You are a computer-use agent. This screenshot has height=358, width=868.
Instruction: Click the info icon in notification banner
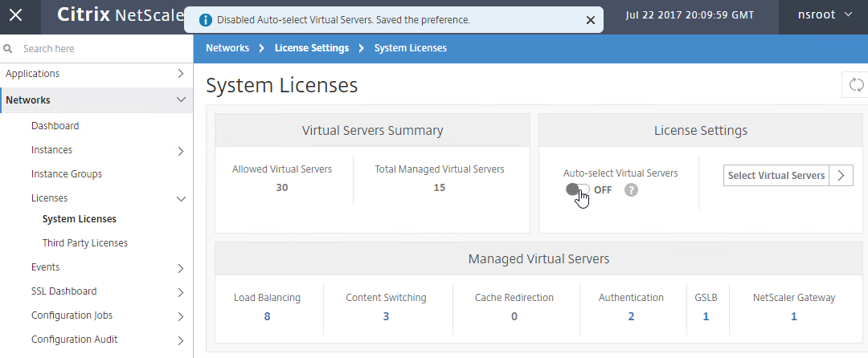coord(206,20)
